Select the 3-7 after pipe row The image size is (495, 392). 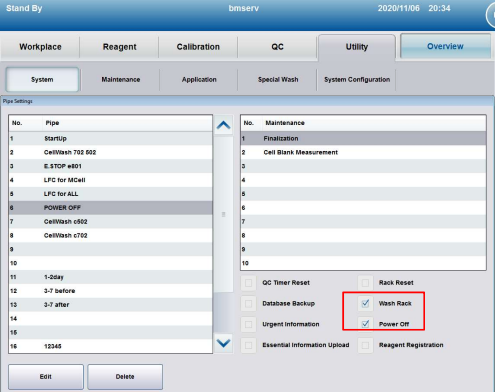tap(110, 305)
